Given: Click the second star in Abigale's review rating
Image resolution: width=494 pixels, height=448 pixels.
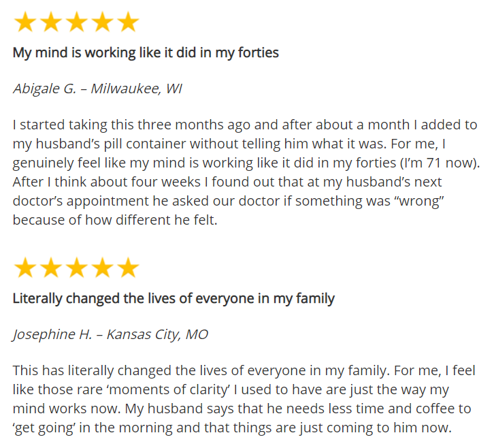Looking at the screenshot, I should click(51, 23).
